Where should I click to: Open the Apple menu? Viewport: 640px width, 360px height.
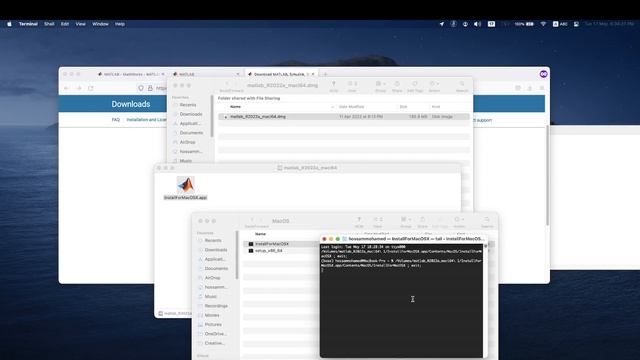[x=9, y=24]
